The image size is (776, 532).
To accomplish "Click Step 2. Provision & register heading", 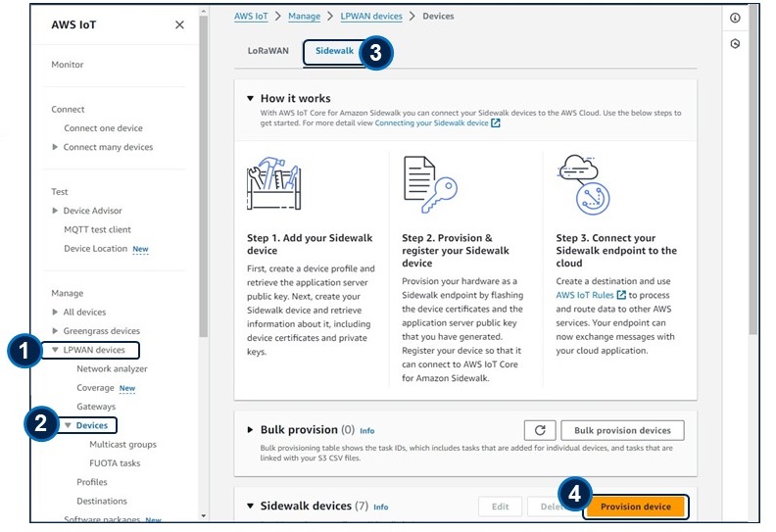I will click(456, 251).
